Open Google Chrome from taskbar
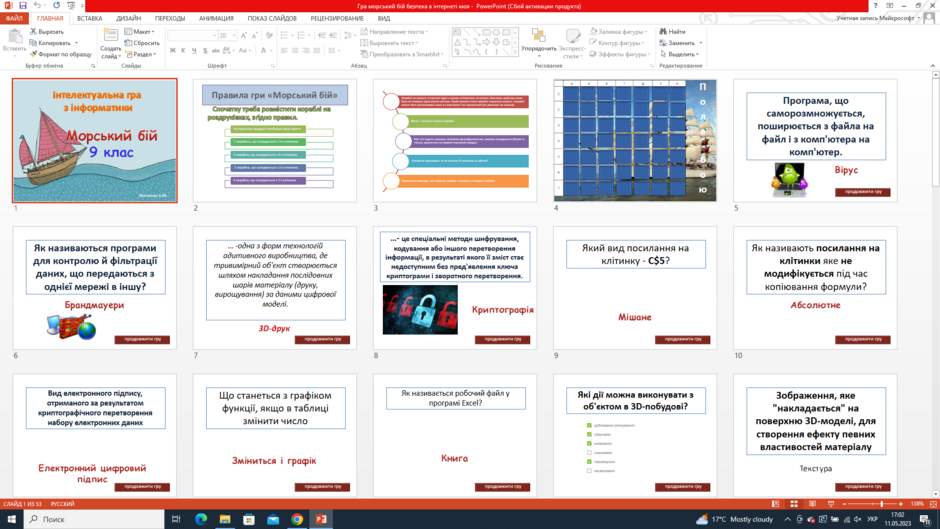This screenshot has width=940, height=529. [297, 519]
